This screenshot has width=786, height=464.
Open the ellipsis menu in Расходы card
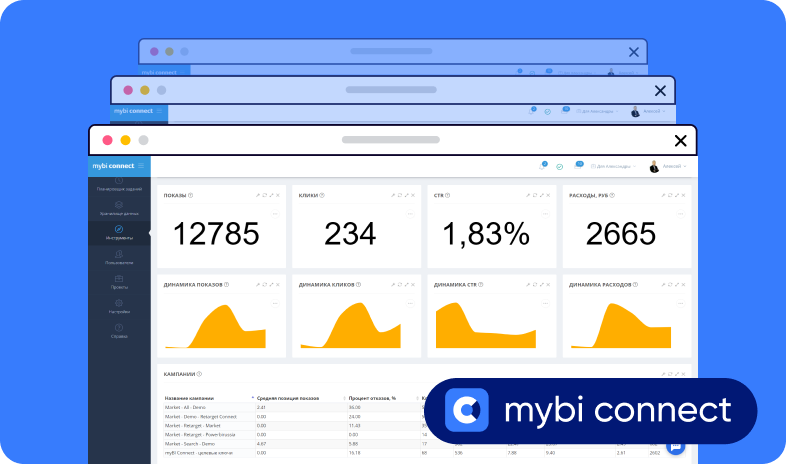[x=681, y=214]
